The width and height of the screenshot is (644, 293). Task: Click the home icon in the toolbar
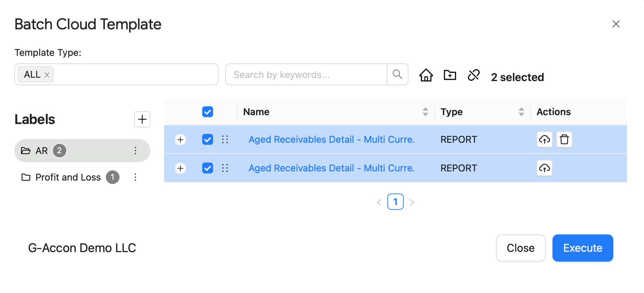(x=426, y=75)
